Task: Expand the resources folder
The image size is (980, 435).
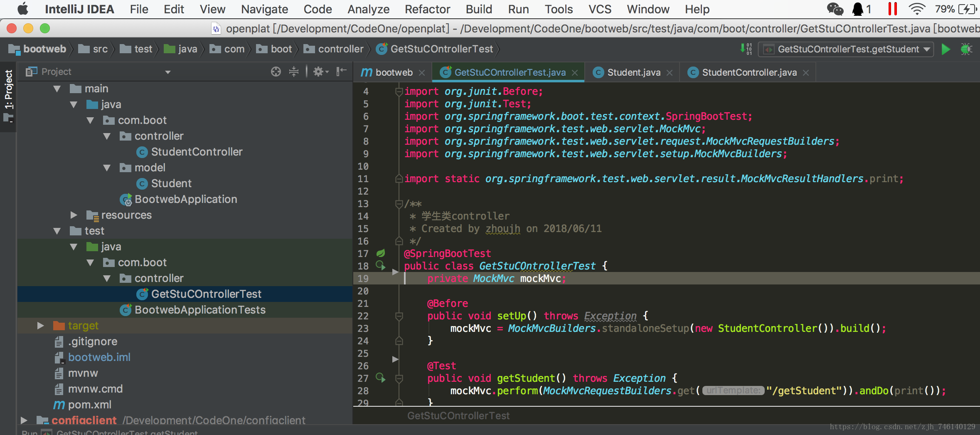Action: pos(74,215)
